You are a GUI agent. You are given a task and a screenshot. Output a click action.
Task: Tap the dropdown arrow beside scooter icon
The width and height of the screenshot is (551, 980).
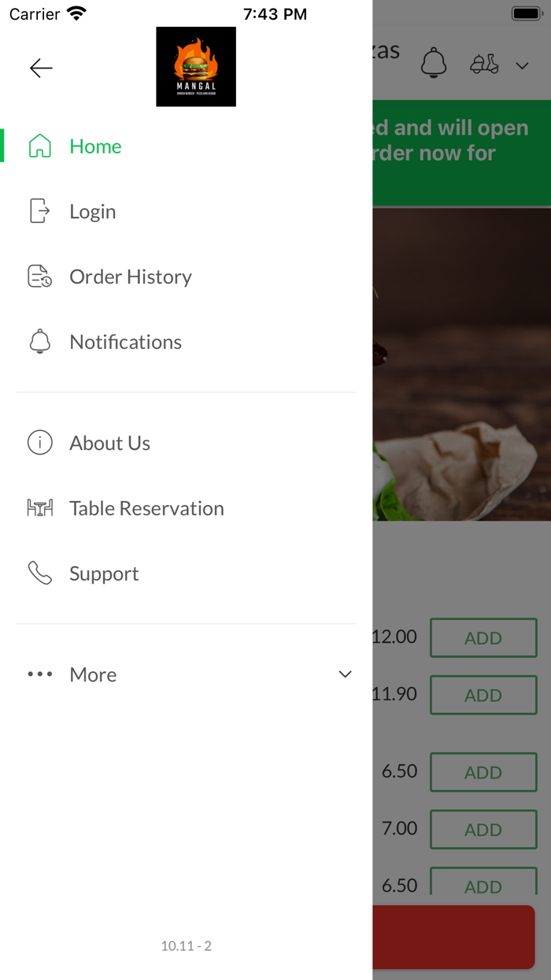click(x=523, y=65)
